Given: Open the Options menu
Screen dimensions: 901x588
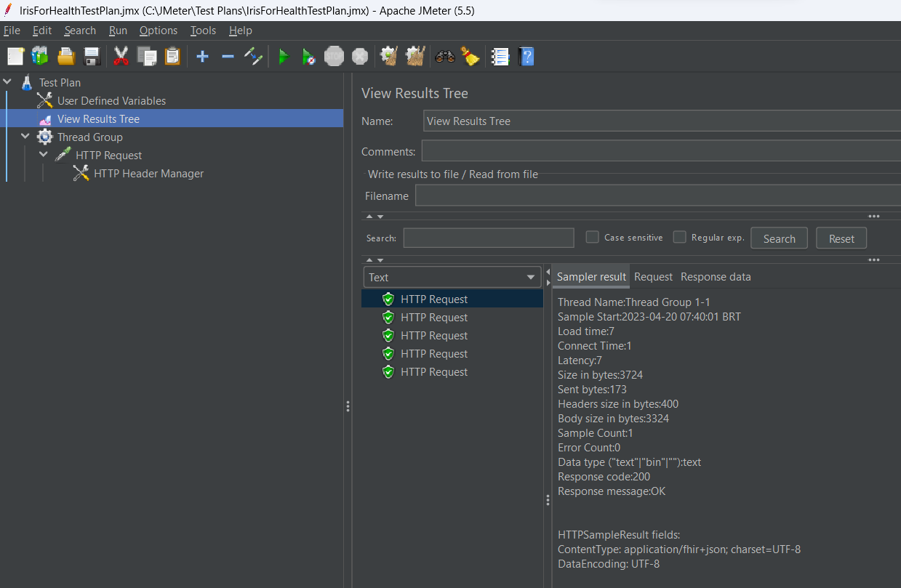Looking at the screenshot, I should coord(158,31).
